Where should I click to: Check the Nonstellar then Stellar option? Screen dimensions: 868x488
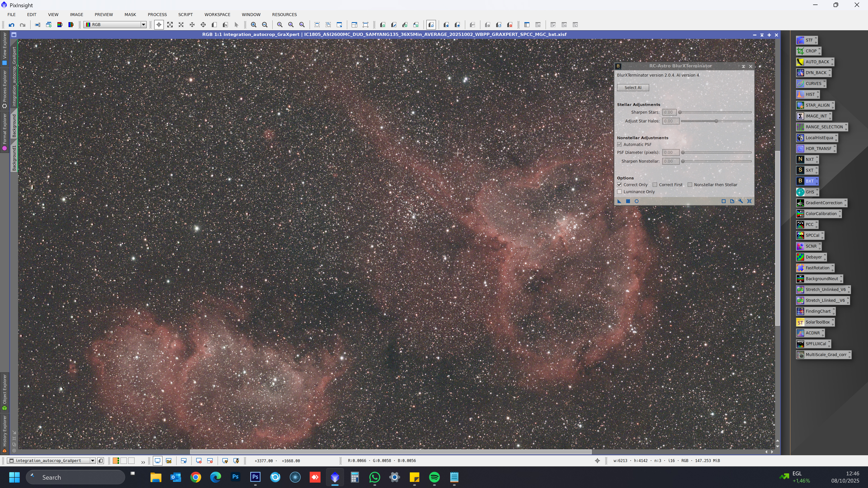pos(690,185)
